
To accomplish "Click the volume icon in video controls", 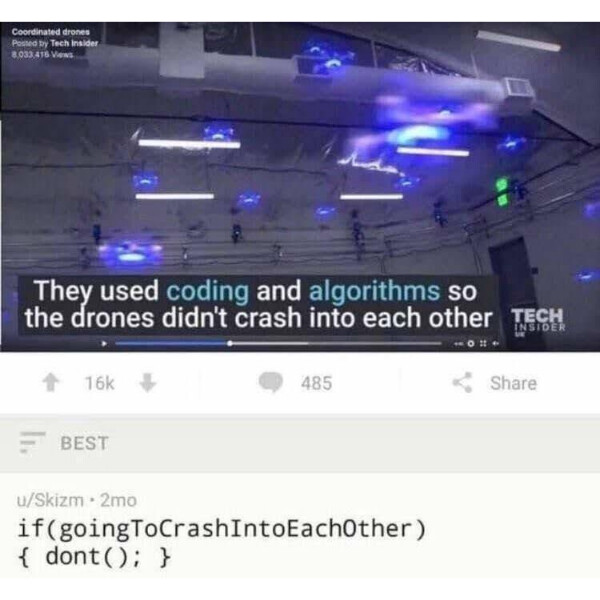I will [496, 344].
